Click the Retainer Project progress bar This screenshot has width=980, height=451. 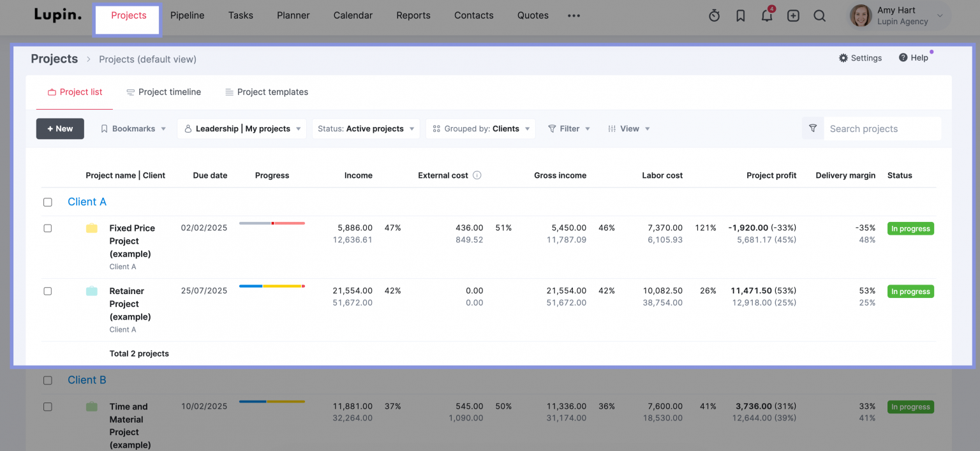[x=271, y=286]
